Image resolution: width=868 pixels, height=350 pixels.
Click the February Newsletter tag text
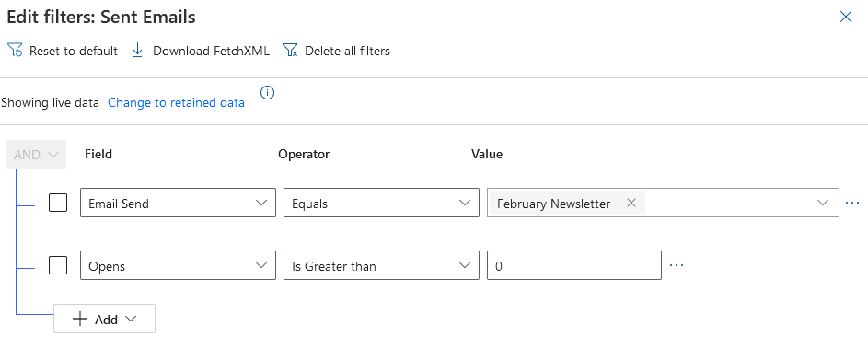click(x=553, y=204)
